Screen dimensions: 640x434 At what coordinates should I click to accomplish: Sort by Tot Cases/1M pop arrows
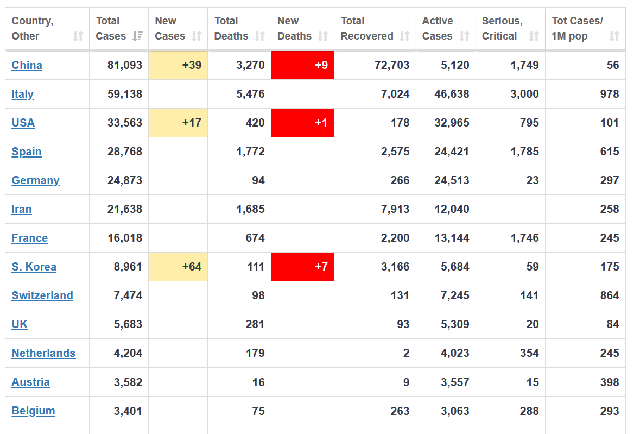pos(614,36)
